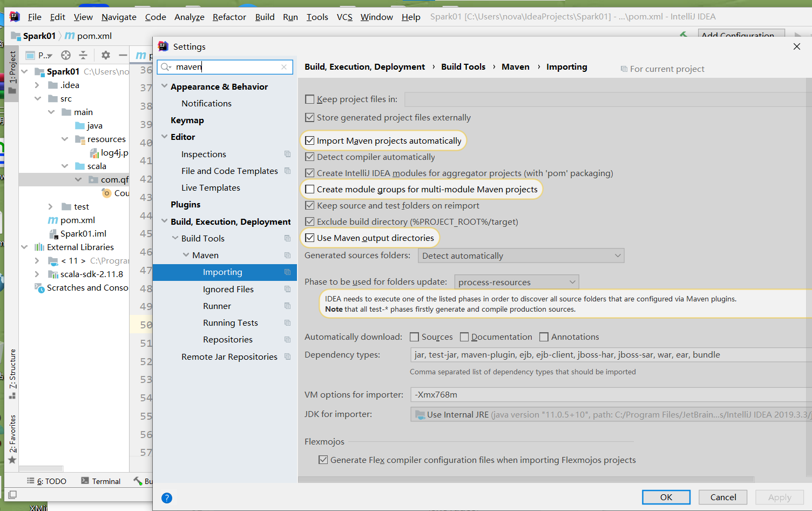The width and height of the screenshot is (812, 511).
Task: Click the Add Configuration button
Action: (x=742, y=35)
